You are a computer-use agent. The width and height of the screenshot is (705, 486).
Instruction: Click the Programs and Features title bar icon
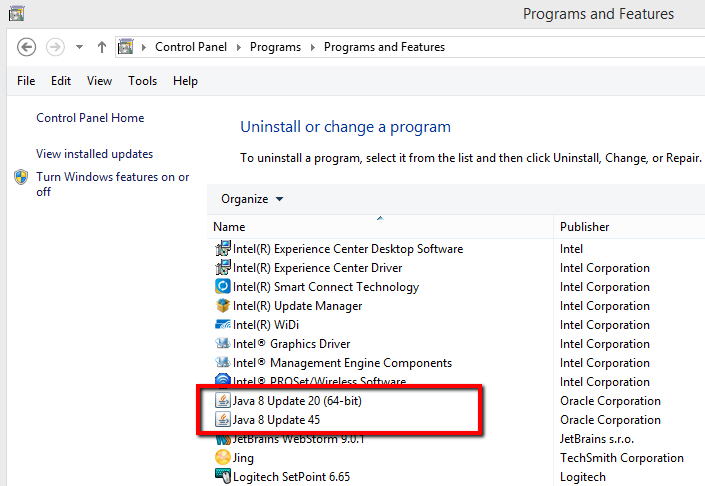click(16, 13)
